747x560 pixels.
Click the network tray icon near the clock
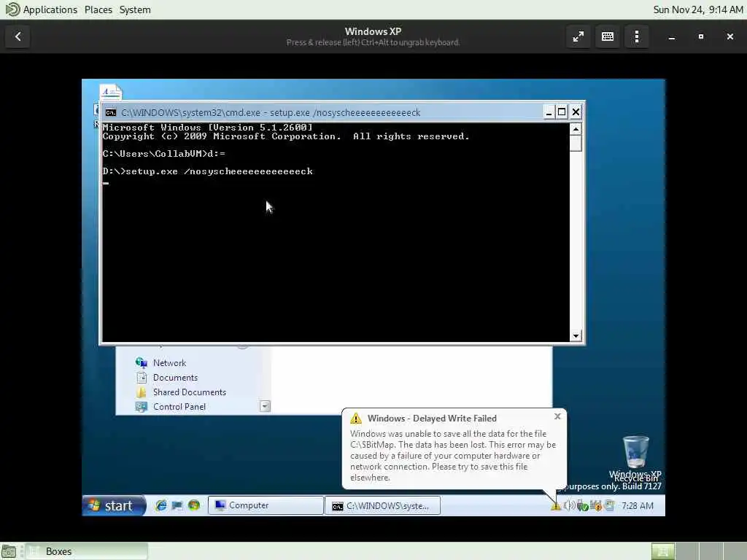point(609,505)
